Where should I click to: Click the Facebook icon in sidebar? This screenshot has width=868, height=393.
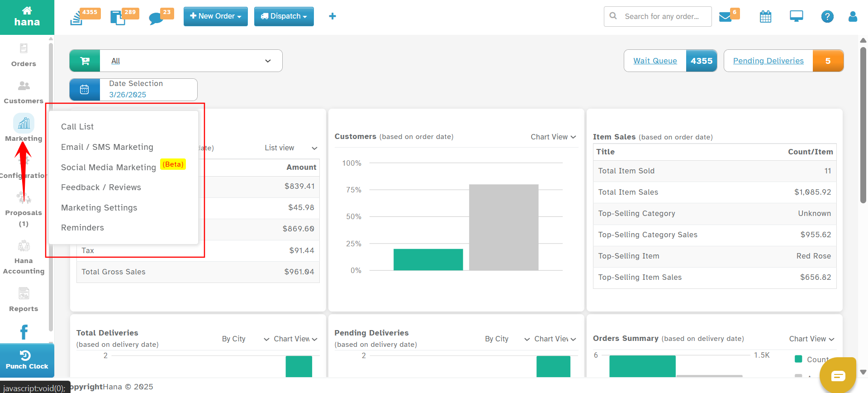point(24,332)
